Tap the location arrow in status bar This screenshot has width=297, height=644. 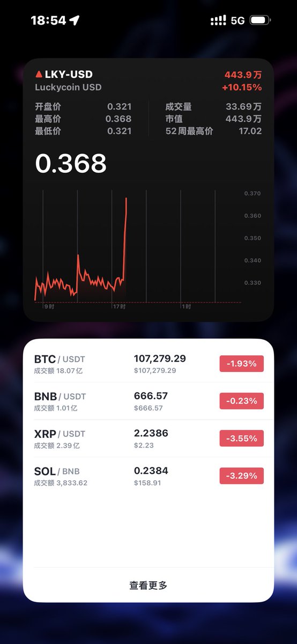pos(75,20)
